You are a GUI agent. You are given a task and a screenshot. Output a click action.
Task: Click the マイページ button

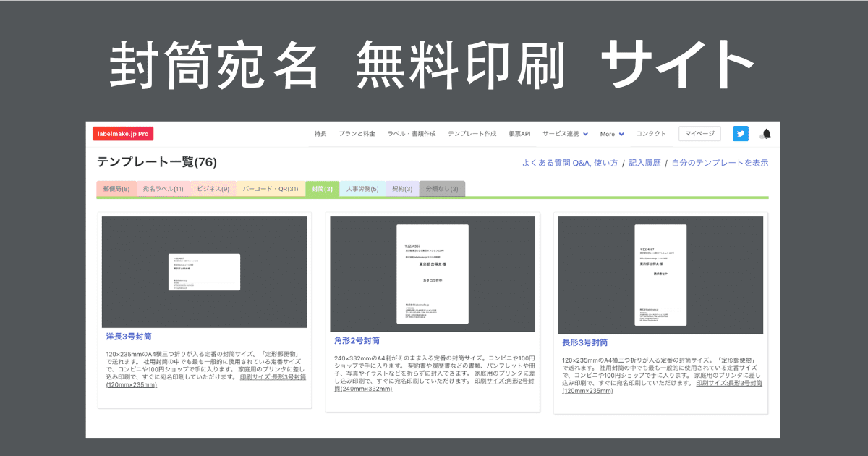[699, 134]
